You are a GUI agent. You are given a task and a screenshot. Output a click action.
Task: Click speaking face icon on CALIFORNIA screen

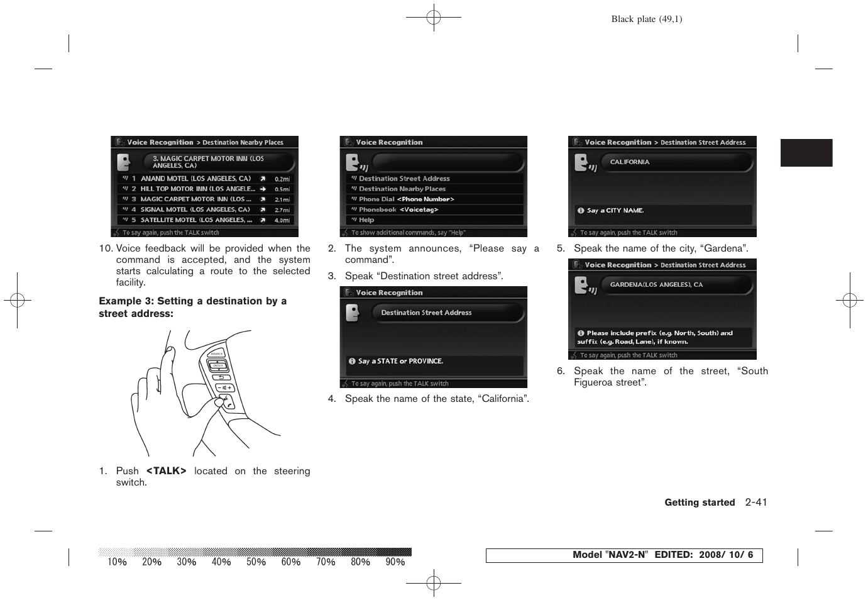click(585, 164)
